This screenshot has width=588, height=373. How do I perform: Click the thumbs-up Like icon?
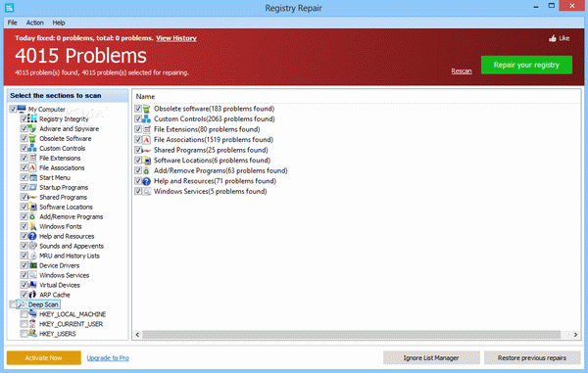(553, 38)
